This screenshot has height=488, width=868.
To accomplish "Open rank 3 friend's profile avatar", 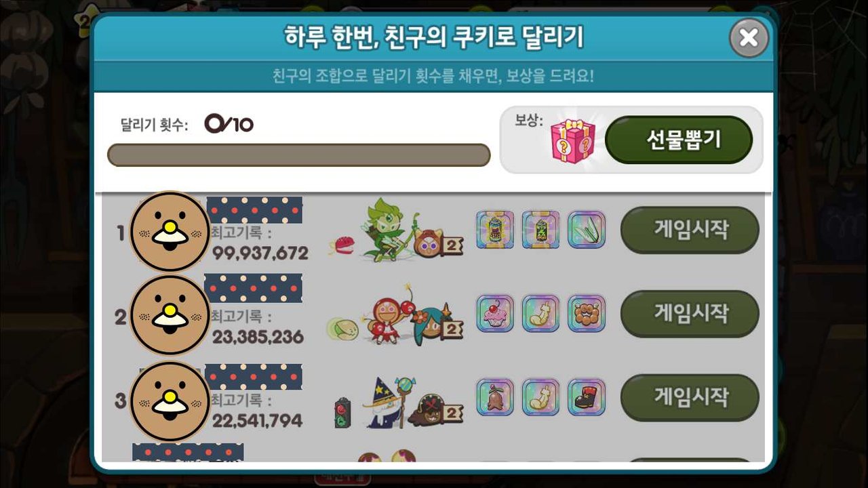I will [169, 401].
